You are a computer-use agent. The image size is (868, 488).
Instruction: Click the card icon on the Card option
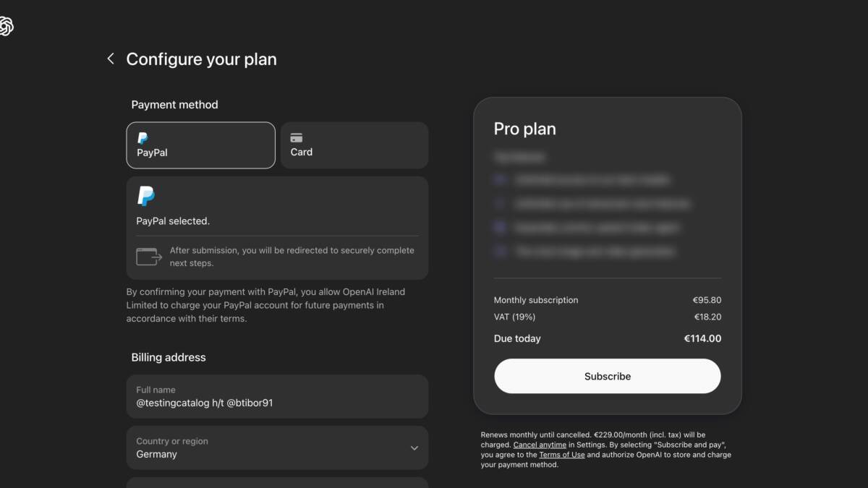click(x=297, y=137)
